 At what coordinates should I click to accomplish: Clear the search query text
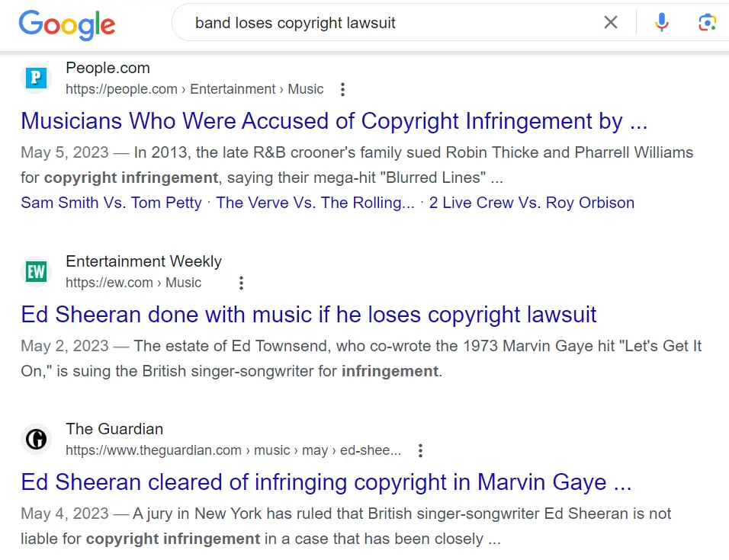coord(611,23)
